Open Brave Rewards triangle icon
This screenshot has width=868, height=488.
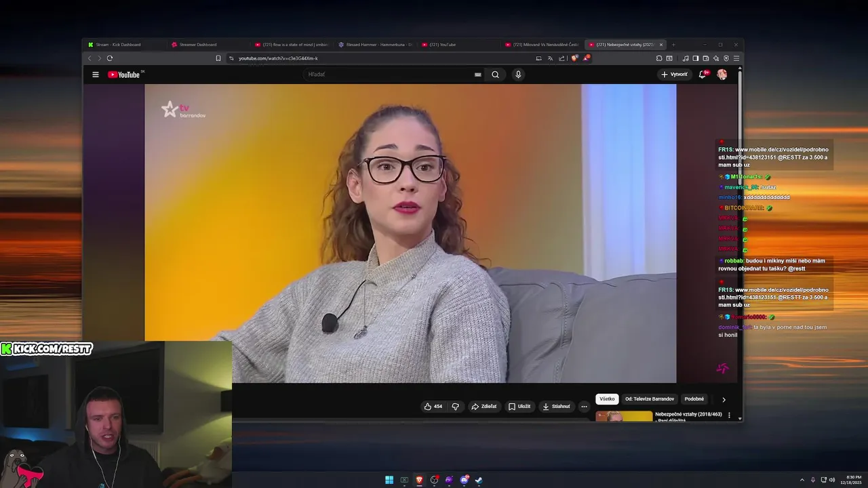586,58
